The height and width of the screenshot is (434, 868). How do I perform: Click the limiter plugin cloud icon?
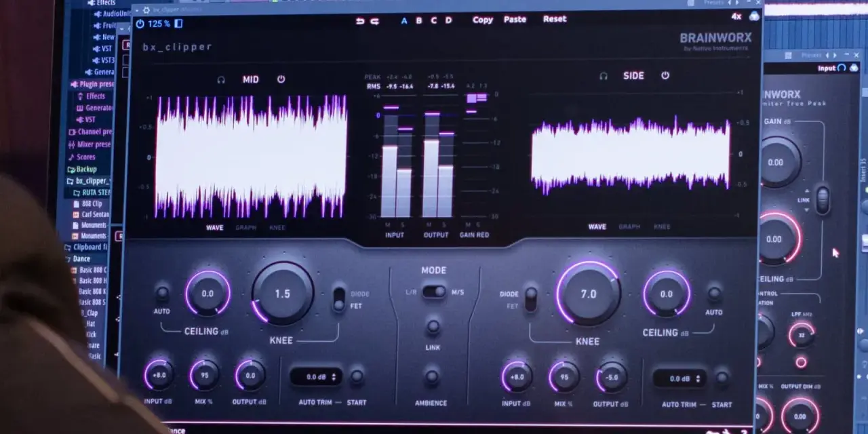point(854,68)
